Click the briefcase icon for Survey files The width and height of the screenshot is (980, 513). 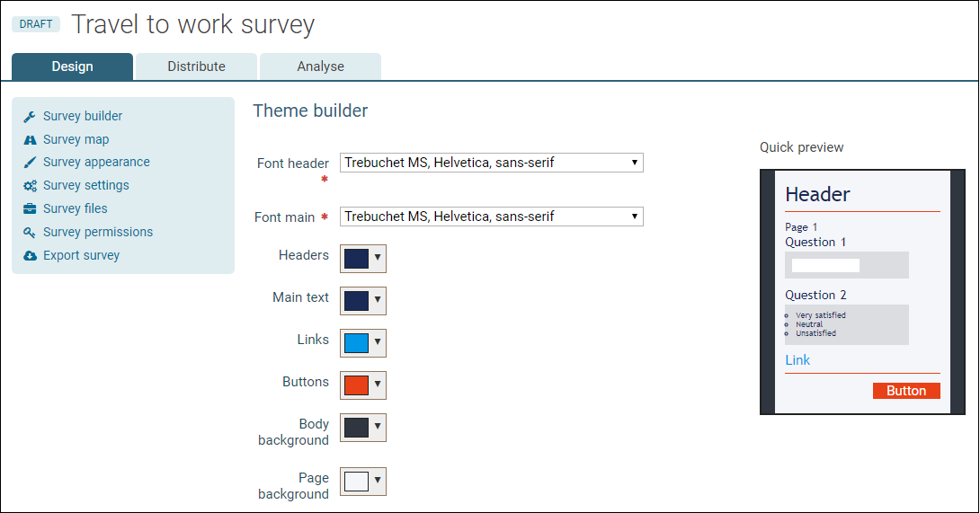(30, 208)
